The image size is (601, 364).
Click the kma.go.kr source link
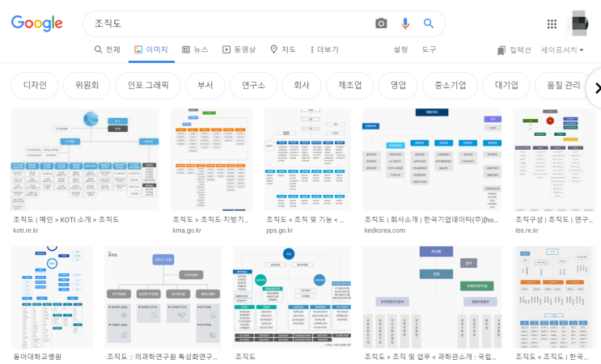tap(187, 231)
